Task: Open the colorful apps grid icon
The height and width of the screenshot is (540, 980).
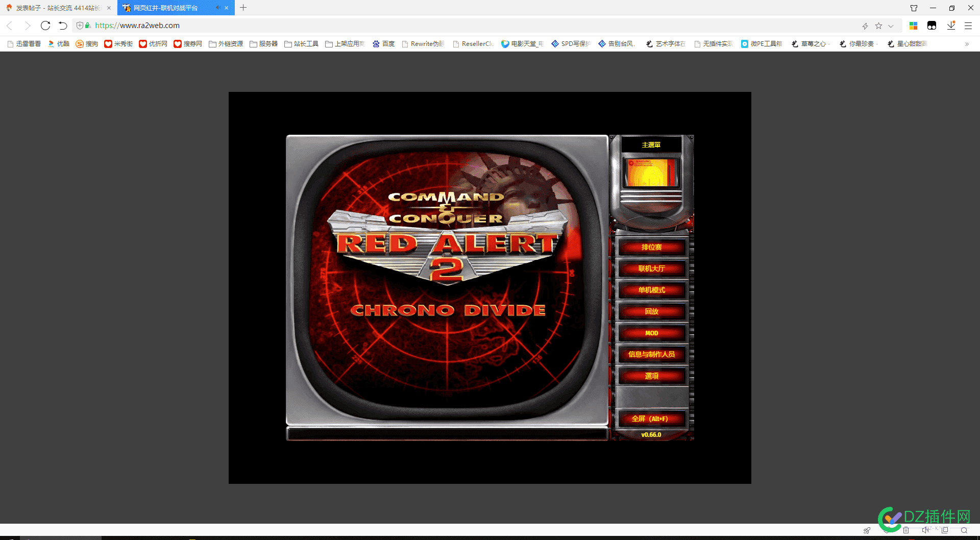Action: click(914, 26)
